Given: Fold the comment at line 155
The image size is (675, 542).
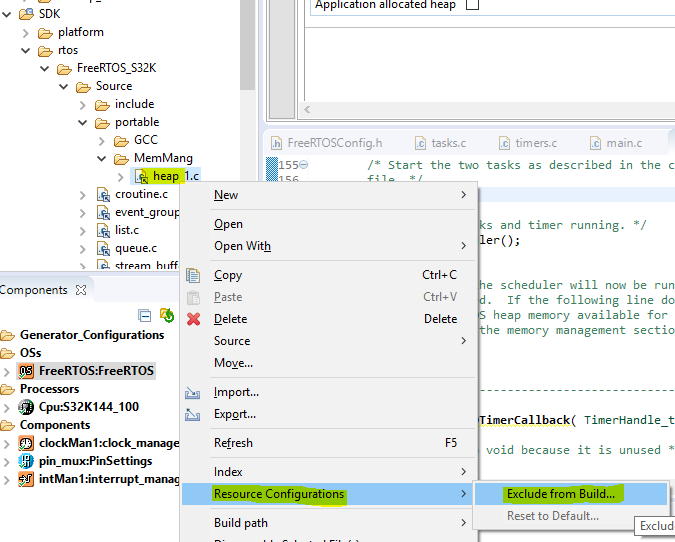Looking at the screenshot, I should (x=303, y=164).
